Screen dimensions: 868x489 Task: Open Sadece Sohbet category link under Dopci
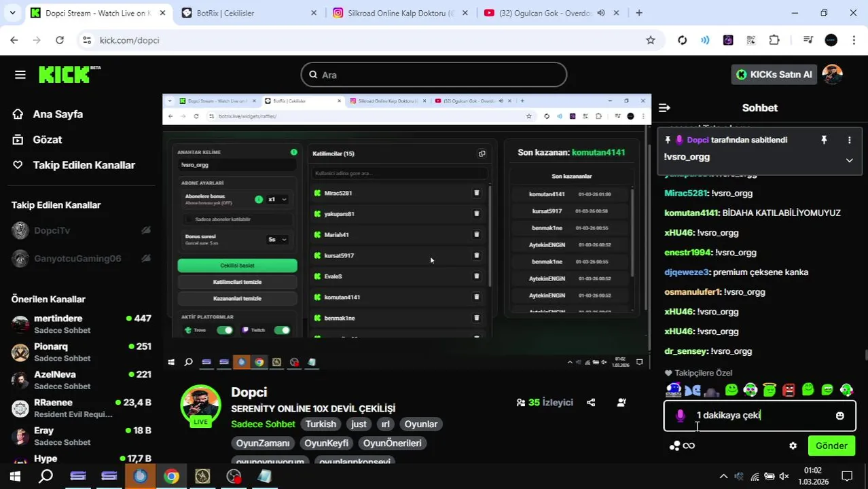tap(263, 424)
